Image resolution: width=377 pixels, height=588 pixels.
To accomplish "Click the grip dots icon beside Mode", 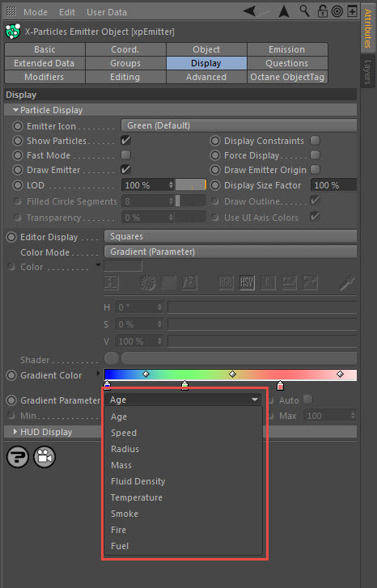I will pyautogui.click(x=11, y=11).
